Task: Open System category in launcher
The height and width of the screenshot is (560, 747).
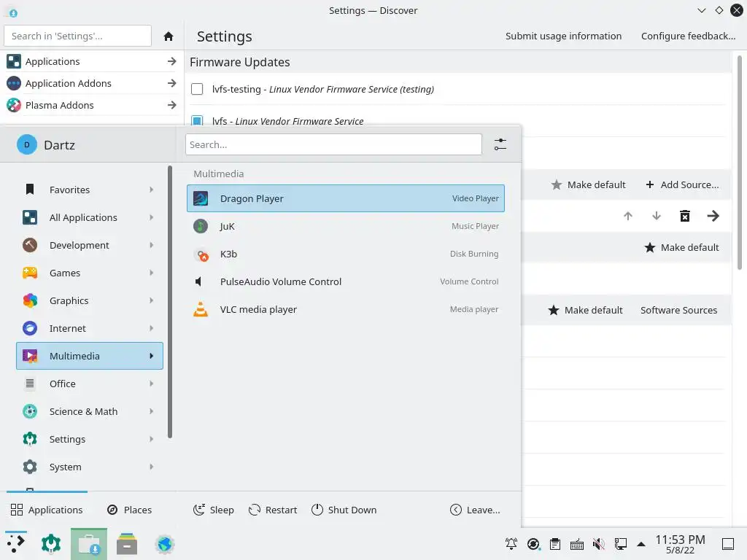Action: point(90,467)
